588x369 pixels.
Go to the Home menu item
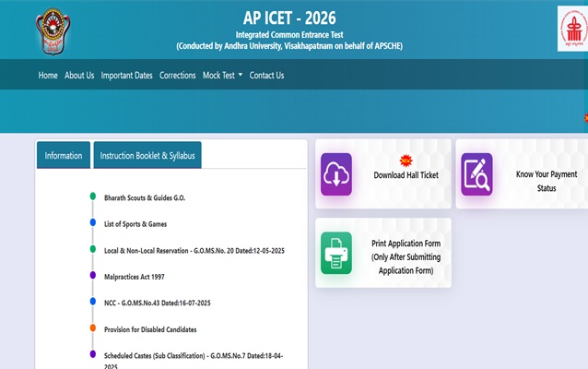48,76
